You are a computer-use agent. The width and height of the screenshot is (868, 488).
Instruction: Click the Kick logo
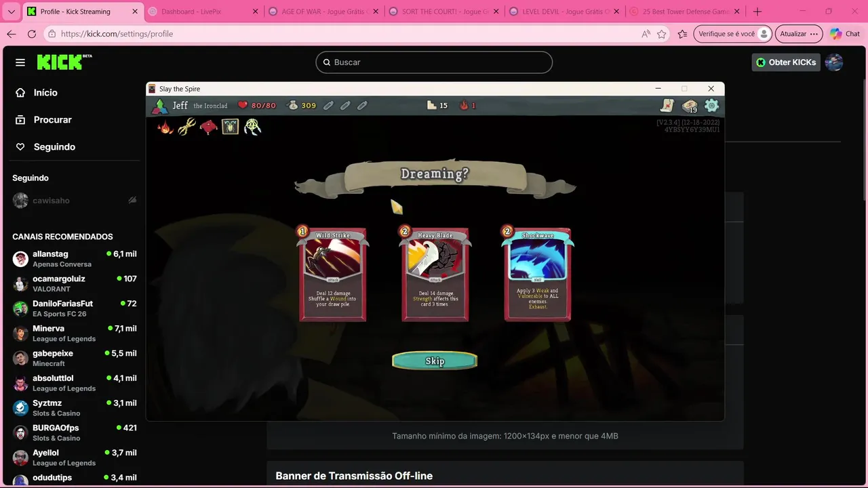(64, 62)
